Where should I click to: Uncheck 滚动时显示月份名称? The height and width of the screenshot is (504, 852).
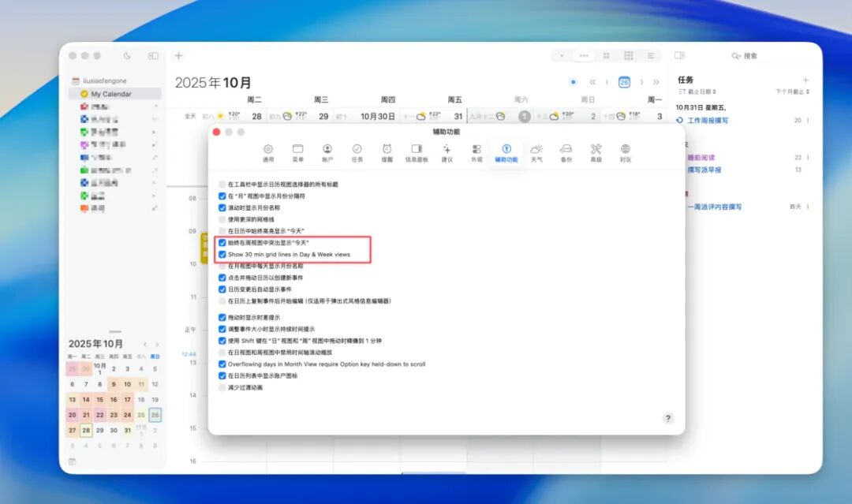[222, 207]
